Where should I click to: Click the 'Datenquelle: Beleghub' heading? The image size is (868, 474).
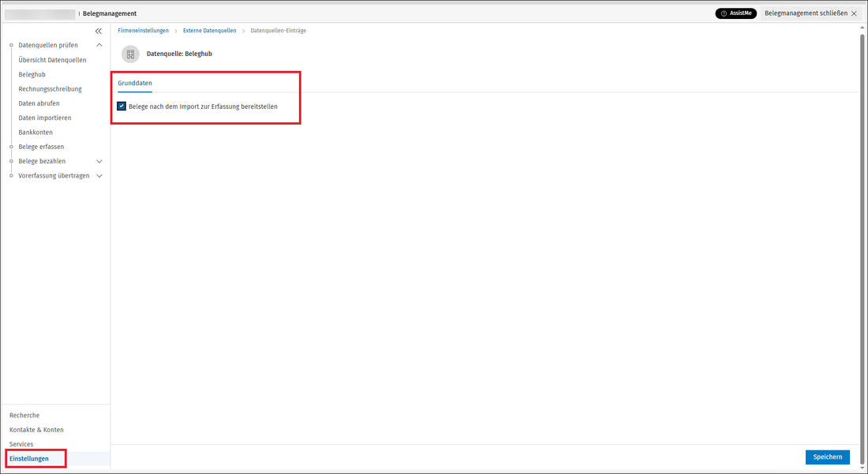[x=179, y=54]
